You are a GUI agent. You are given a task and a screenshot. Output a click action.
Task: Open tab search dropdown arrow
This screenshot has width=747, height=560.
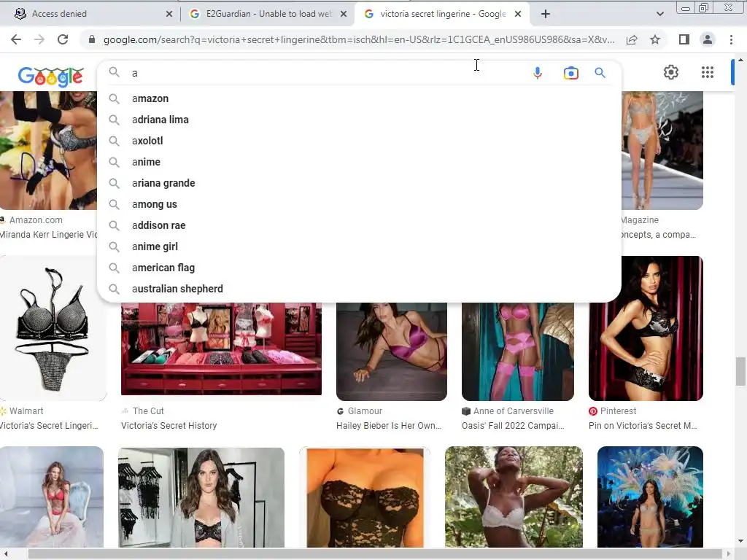659,14
